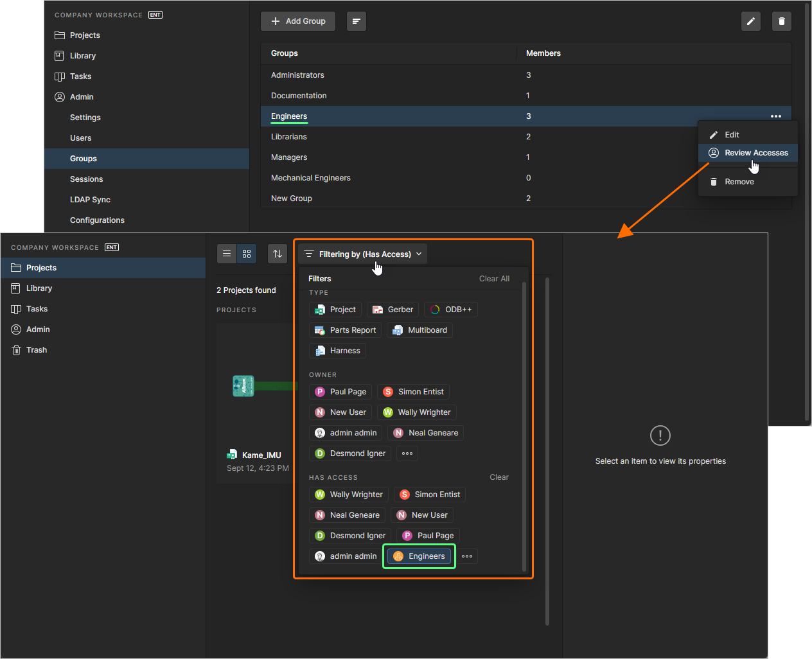Click Add Group button
Screen dimensions: 812x659
298,21
